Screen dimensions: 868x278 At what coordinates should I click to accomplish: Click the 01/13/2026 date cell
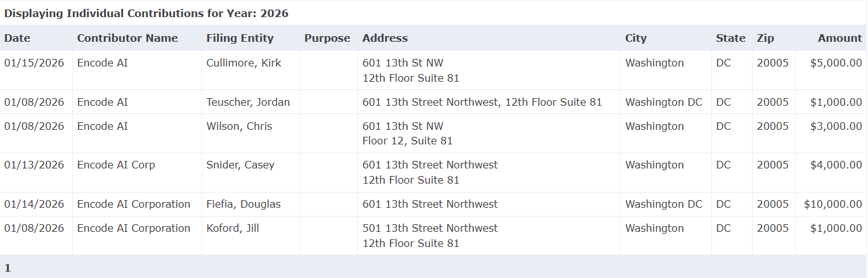click(34, 165)
